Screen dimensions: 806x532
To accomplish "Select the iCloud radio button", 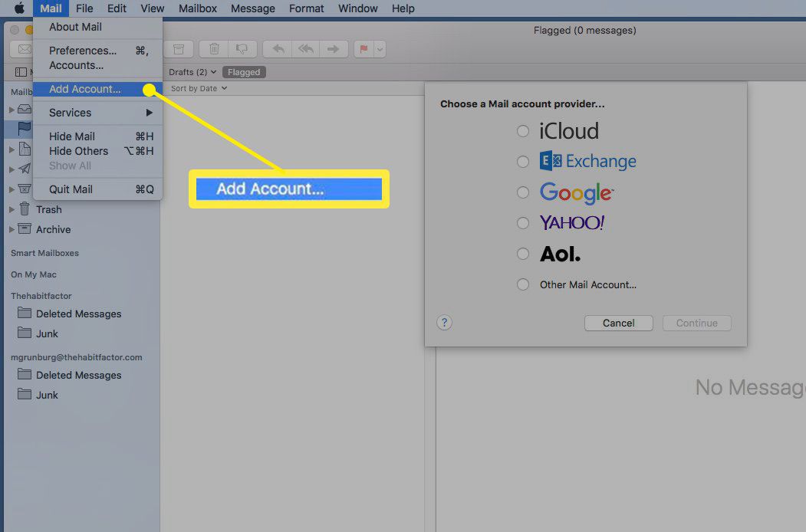I will point(523,131).
